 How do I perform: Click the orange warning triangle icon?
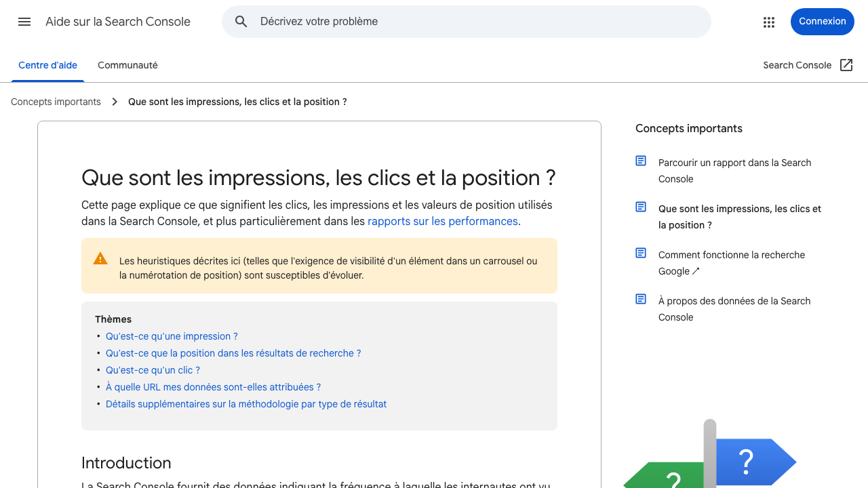coord(100,258)
